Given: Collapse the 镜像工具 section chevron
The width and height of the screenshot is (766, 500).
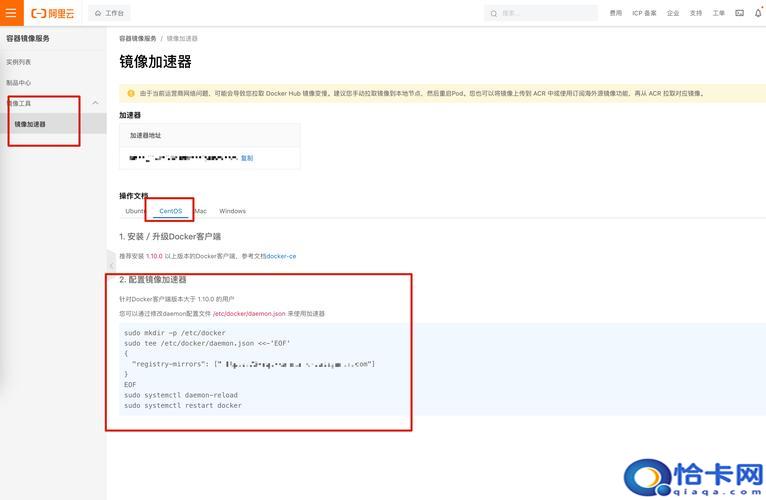Looking at the screenshot, I should click(x=95, y=103).
